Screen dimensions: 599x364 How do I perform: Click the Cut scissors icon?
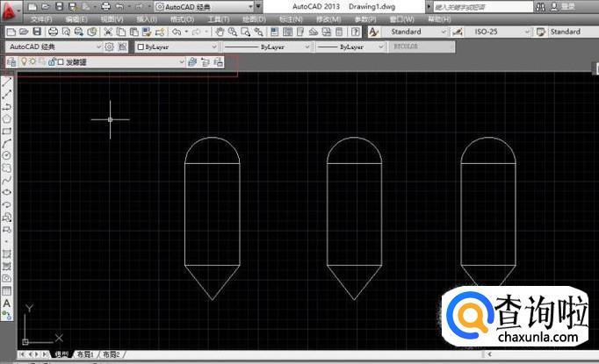107,32
